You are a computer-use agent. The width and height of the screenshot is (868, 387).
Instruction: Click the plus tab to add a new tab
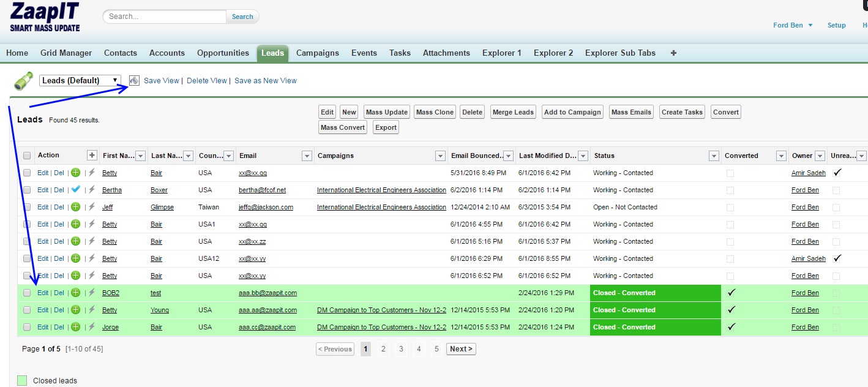coord(673,53)
